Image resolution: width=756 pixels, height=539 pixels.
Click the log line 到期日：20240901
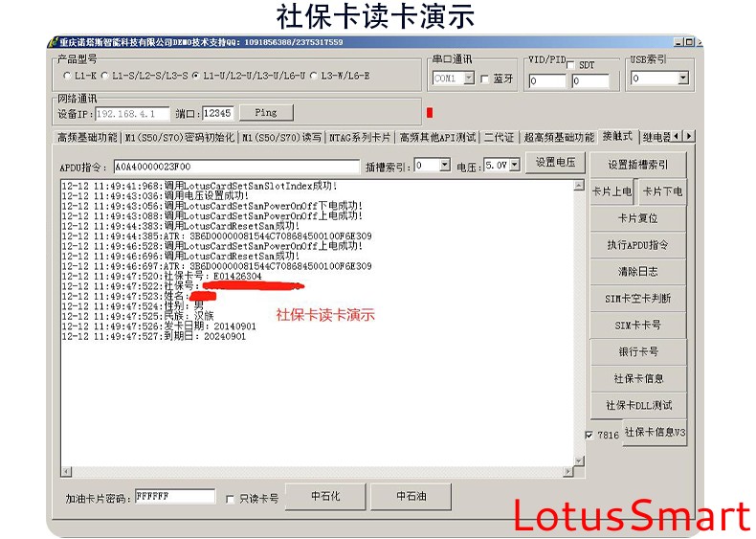pos(154,337)
